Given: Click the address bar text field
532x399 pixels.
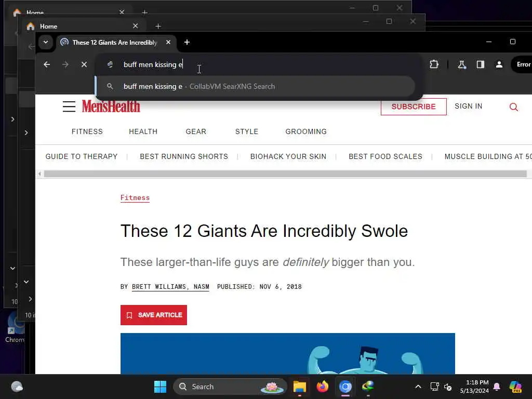Looking at the screenshot, I should tap(258, 64).
